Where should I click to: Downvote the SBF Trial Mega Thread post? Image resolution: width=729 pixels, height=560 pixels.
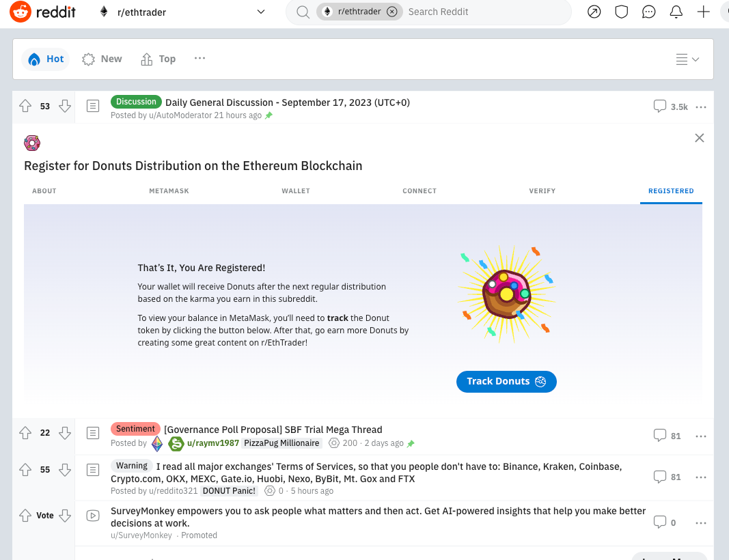tap(65, 433)
